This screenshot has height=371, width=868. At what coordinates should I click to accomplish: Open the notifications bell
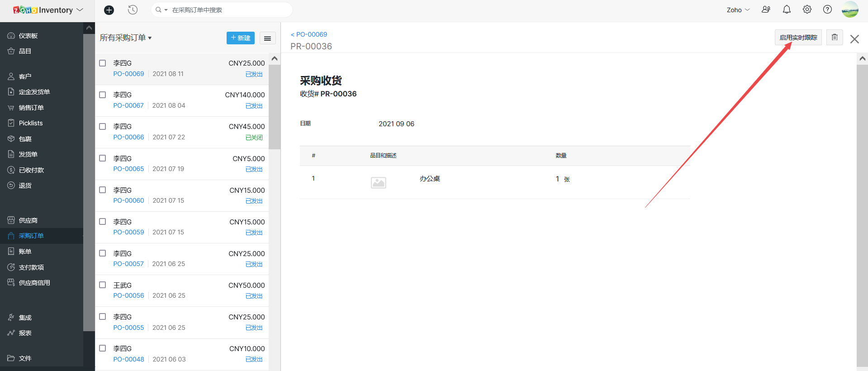click(x=787, y=10)
